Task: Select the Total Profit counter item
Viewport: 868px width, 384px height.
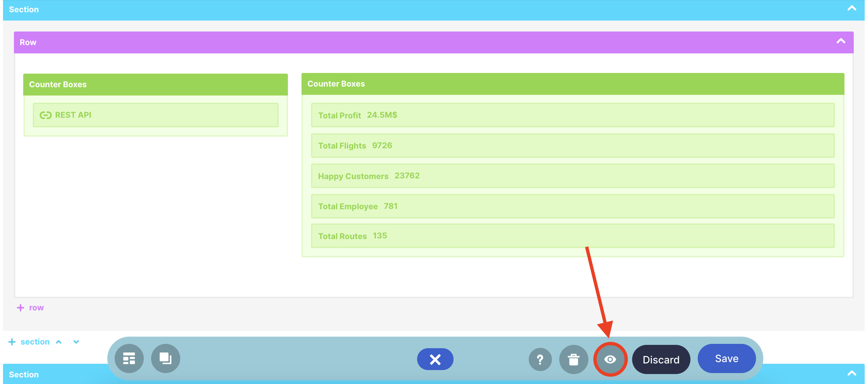Action: (572, 115)
